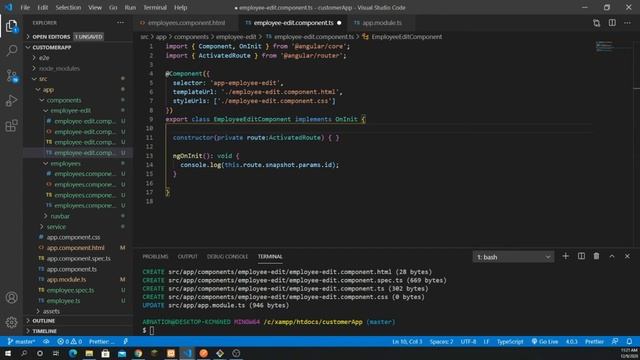Open app.component.html in the explorer

point(76,248)
